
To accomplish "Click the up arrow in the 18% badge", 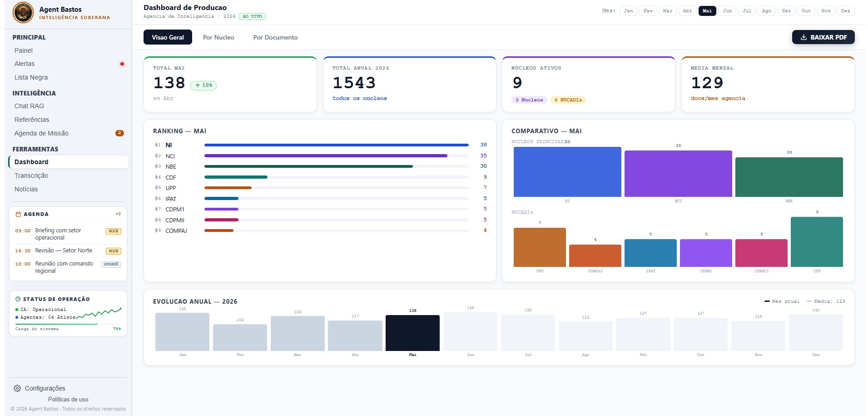I will 198,85.
